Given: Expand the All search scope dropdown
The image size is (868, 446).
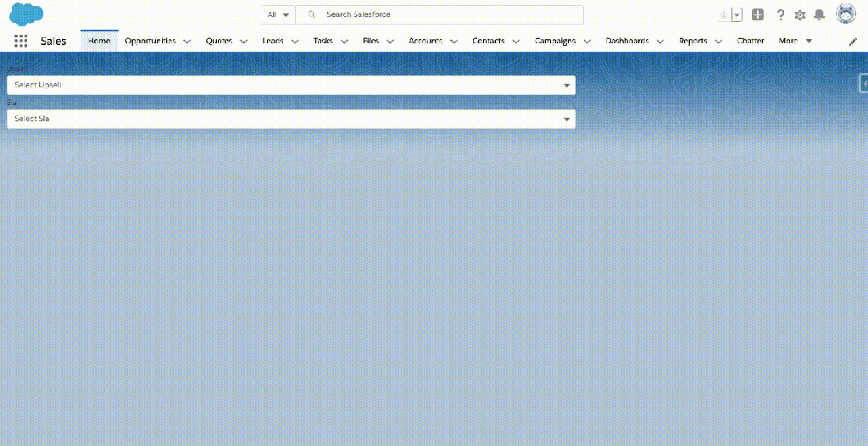Looking at the screenshot, I should (278, 14).
